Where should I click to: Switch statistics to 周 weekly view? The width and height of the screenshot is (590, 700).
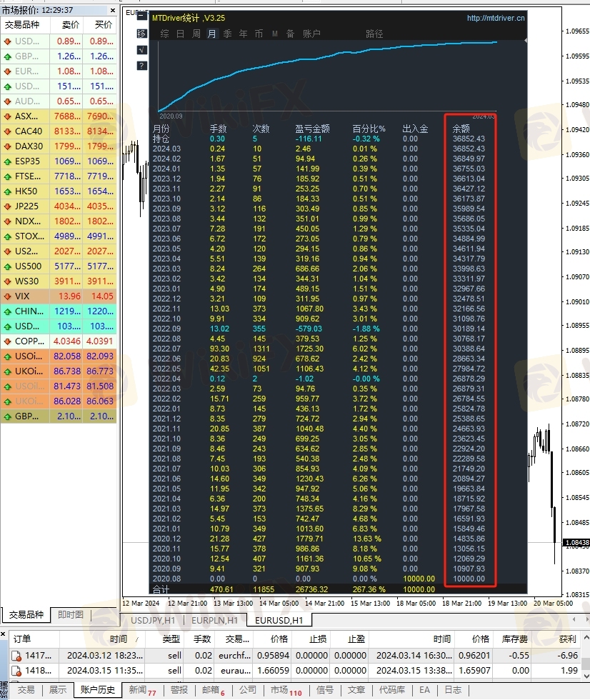[x=196, y=34]
